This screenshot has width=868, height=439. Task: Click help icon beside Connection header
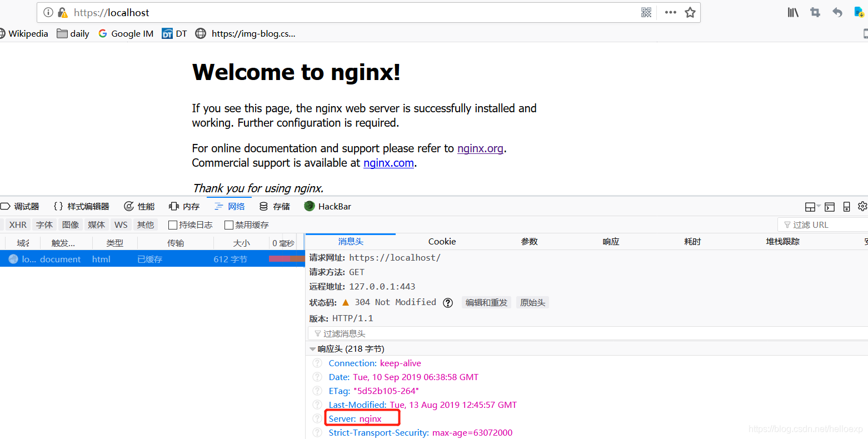coord(317,363)
